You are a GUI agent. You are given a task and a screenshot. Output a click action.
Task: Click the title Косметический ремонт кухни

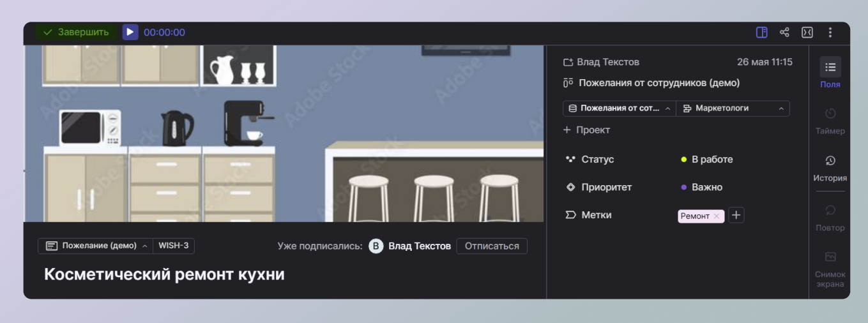(x=164, y=274)
